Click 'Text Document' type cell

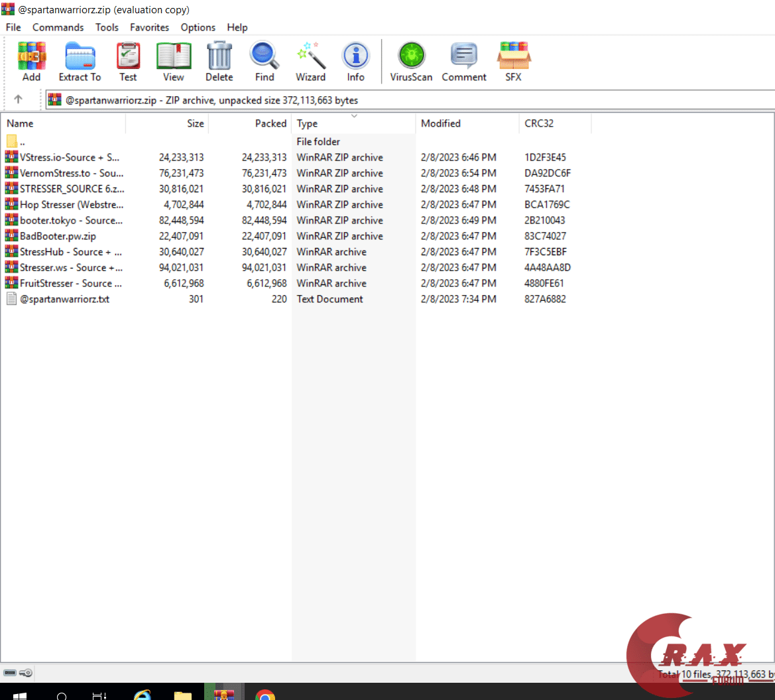[329, 299]
